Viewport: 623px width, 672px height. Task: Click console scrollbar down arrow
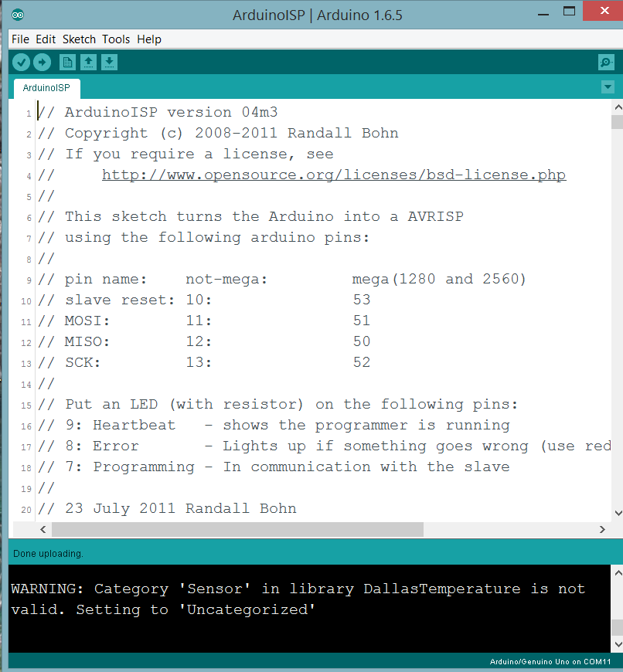(x=618, y=644)
